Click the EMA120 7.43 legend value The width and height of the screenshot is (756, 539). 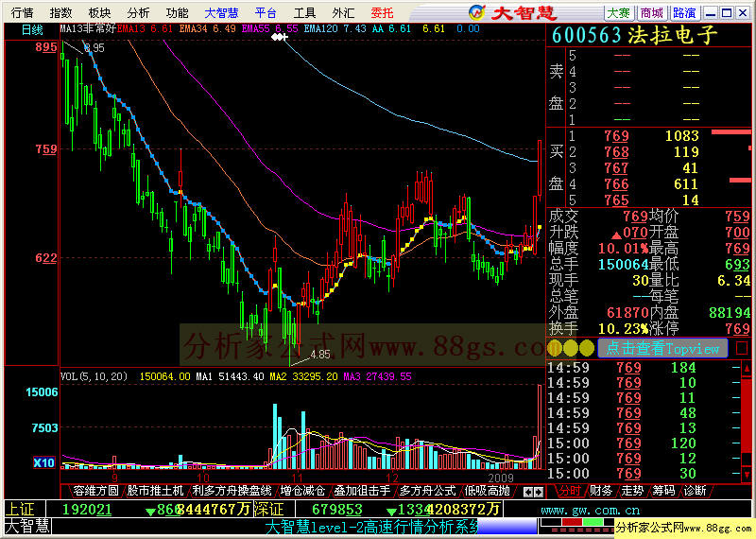click(335, 29)
